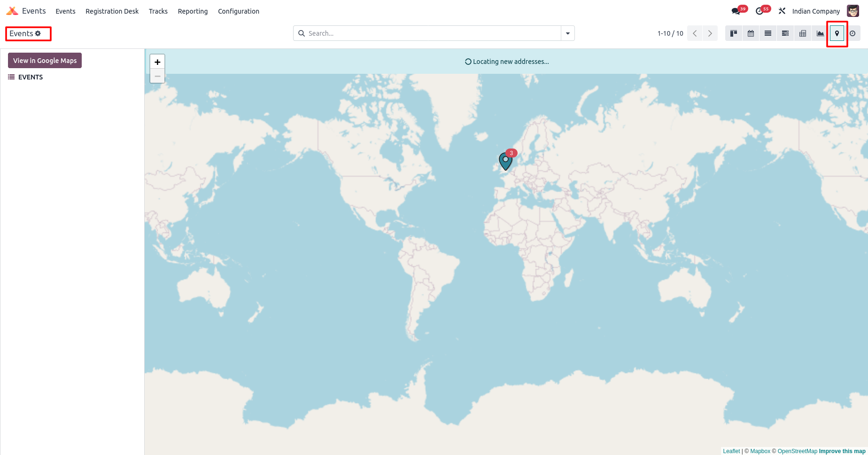Open conversations messages icon

(736, 11)
